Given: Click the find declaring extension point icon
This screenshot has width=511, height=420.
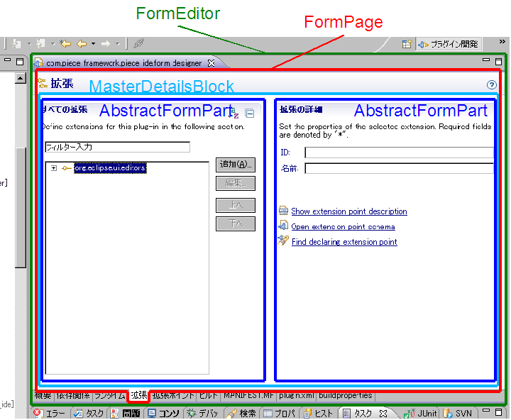Looking at the screenshot, I should click(283, 241).
